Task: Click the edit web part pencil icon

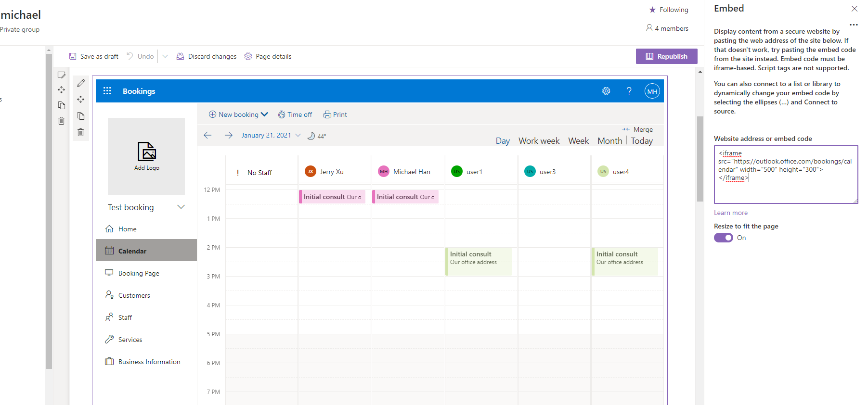Action: [81, 83]
